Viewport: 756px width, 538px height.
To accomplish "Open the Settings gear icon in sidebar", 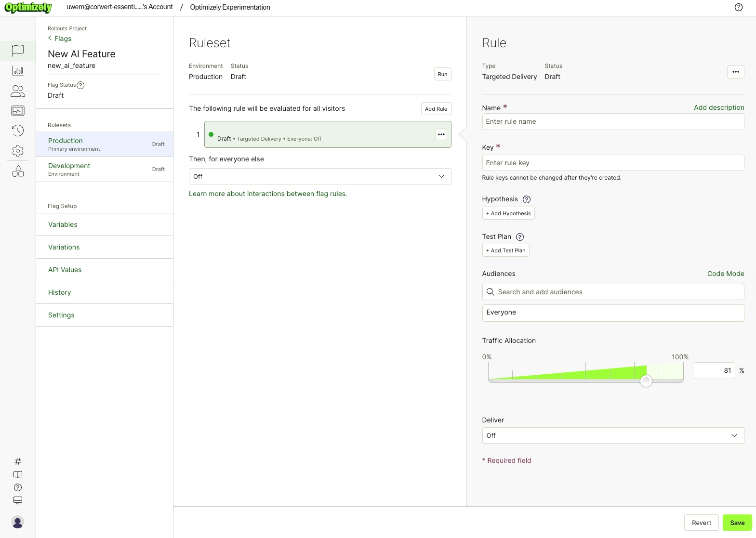I will (18, 151).
